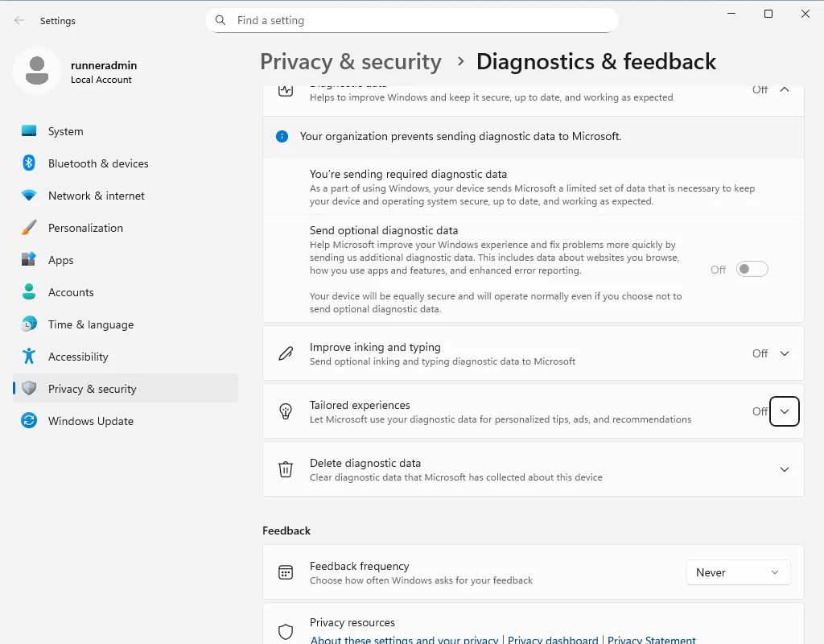The height and width of the screenshot is (644, 824).
Task: Click the Improve inking and typing title
Action: [375, 347]
